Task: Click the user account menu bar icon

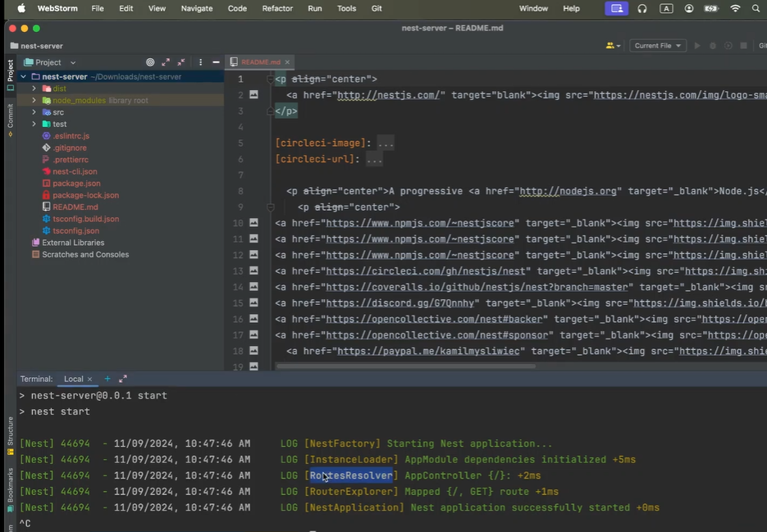Action: (689, 8)
